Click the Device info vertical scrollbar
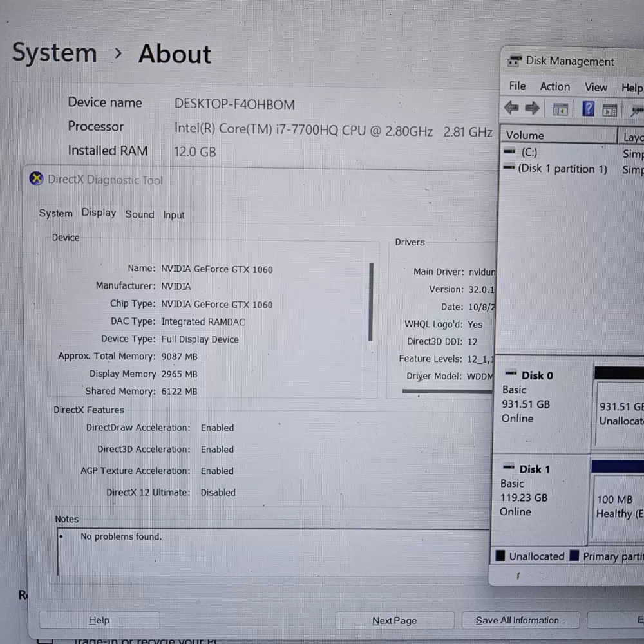 tap(371, 301)
